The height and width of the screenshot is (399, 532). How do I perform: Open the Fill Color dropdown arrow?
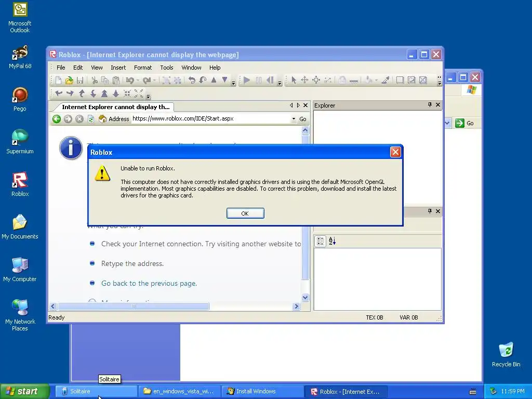coord(376,81)
